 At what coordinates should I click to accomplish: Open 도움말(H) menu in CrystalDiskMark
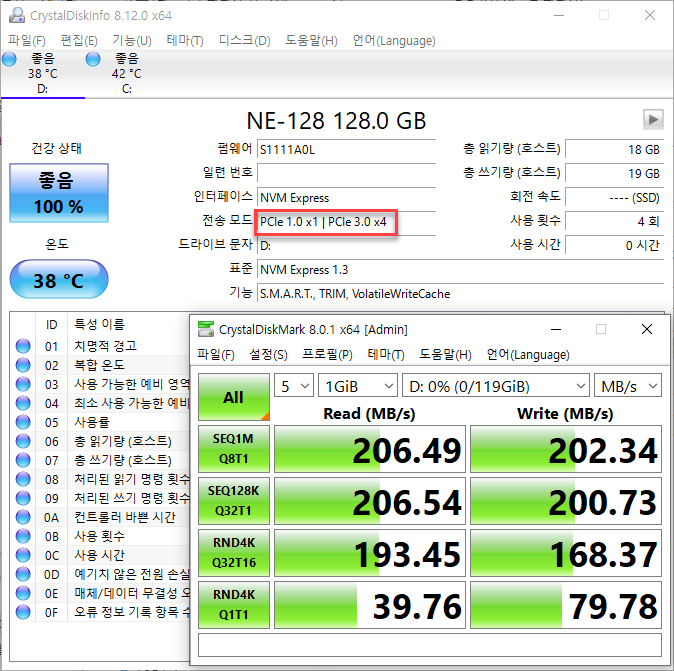tap(445, 355)
